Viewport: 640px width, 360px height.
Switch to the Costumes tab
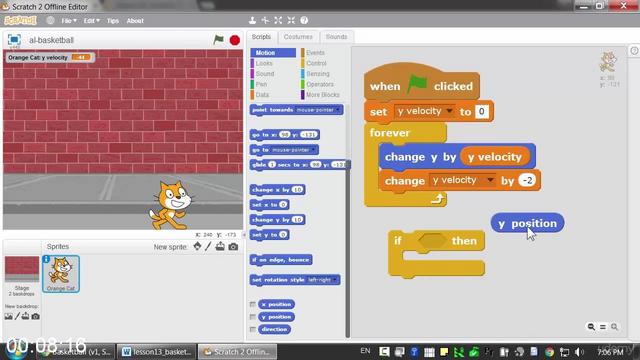tap(298, 37)
